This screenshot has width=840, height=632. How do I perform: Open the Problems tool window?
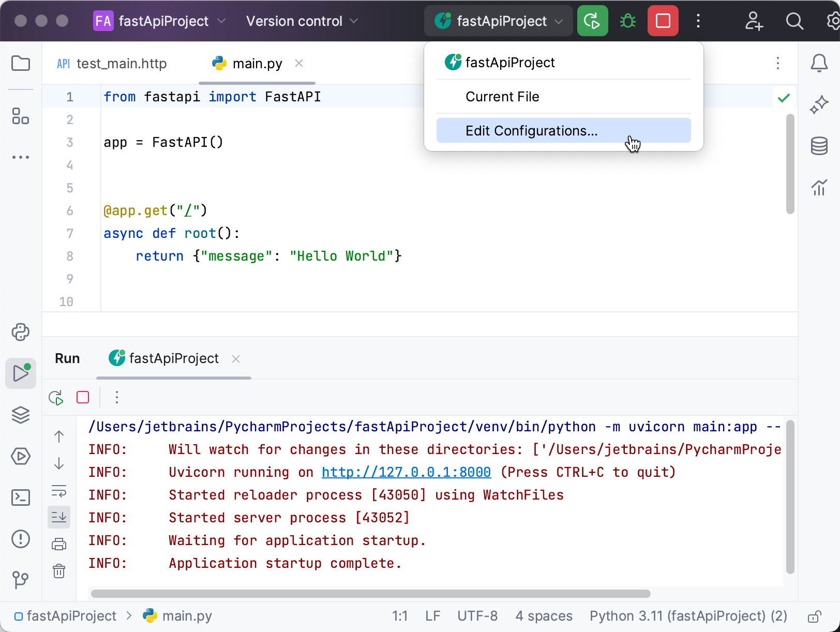pos(21,539)
